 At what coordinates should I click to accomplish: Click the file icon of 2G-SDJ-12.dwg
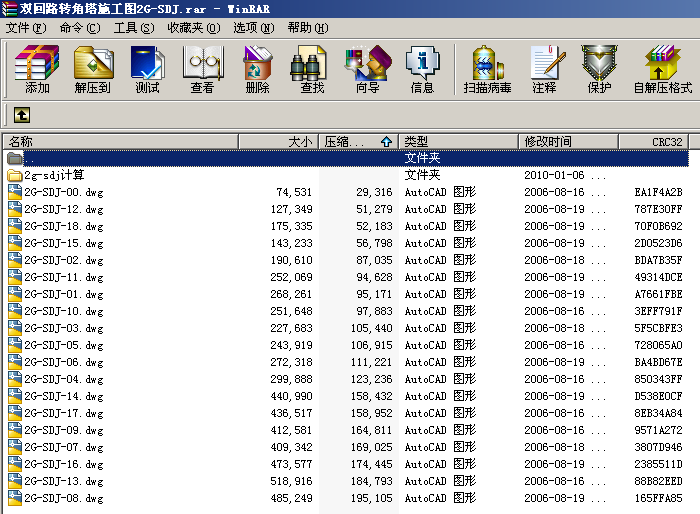click(x=15, y=209)
